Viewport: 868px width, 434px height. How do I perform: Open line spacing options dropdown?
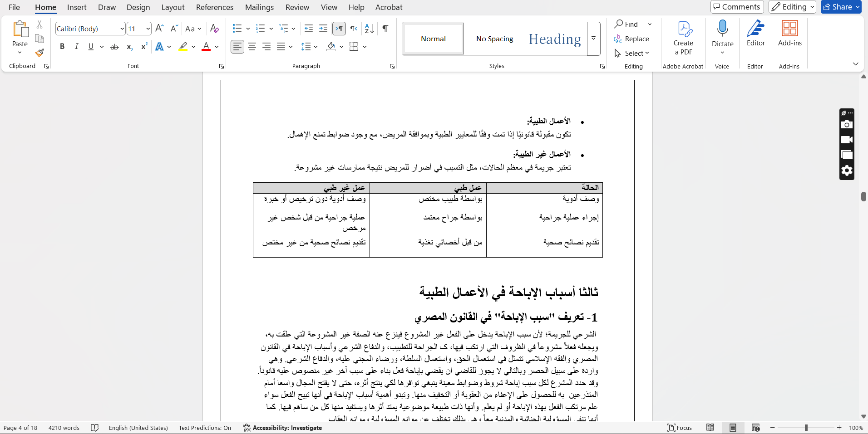pos(316,47)
